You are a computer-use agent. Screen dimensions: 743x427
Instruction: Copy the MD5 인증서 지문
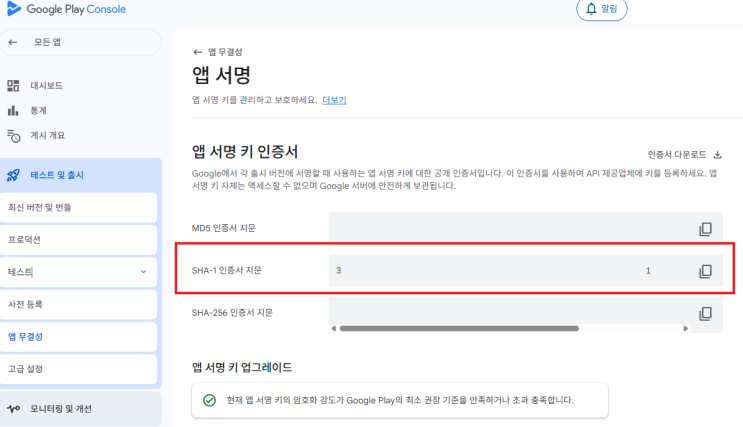705,229
